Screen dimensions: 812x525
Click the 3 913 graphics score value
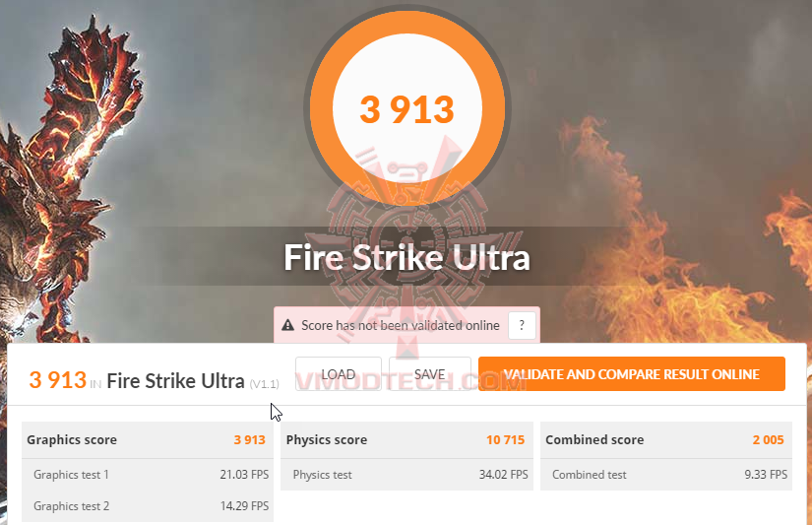(250, 440)
